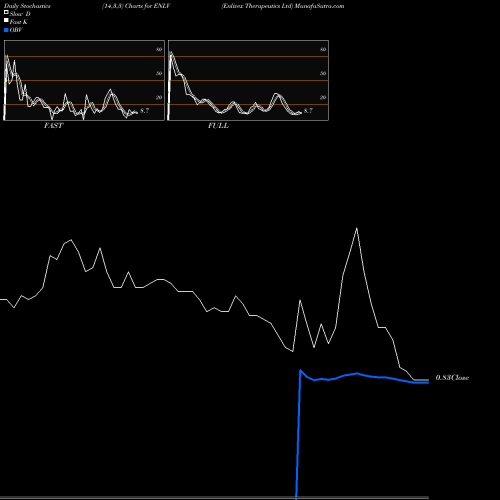This screenshot has height=500, width=500.
Task: Click the 'FULL' label under chart
Action: click(x=218, y=126)
